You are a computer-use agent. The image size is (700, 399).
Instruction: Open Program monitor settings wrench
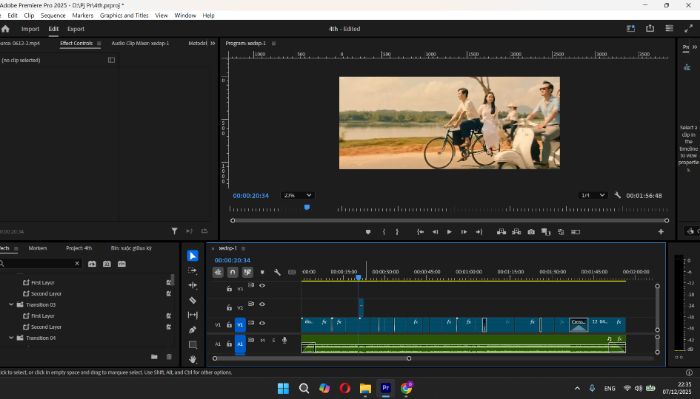coord(617,195)
